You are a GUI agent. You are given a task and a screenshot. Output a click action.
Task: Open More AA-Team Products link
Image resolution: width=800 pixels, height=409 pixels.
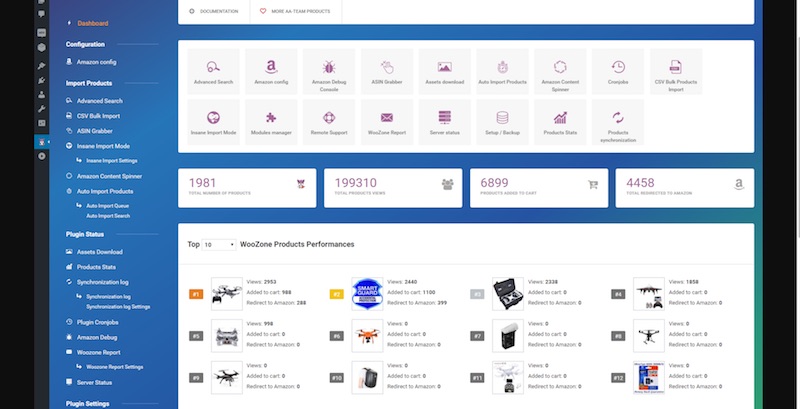pos(295,11)
